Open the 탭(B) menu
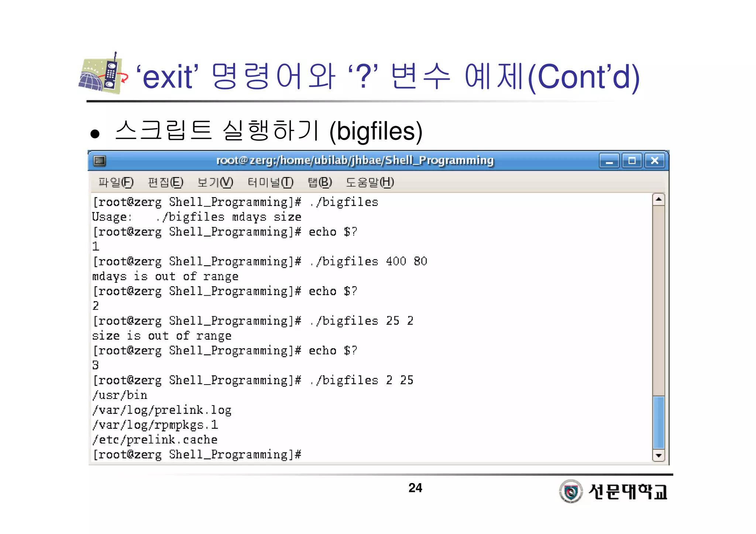 (320, 182)
